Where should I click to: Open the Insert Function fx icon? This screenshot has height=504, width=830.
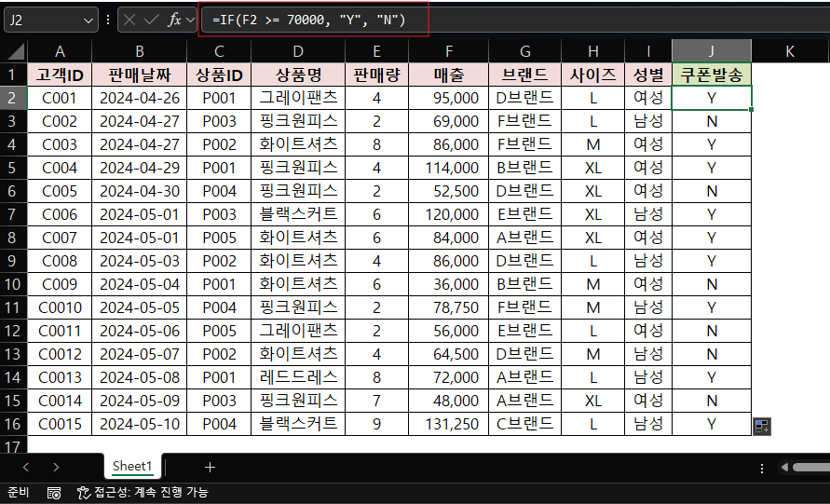pos(173,20)
